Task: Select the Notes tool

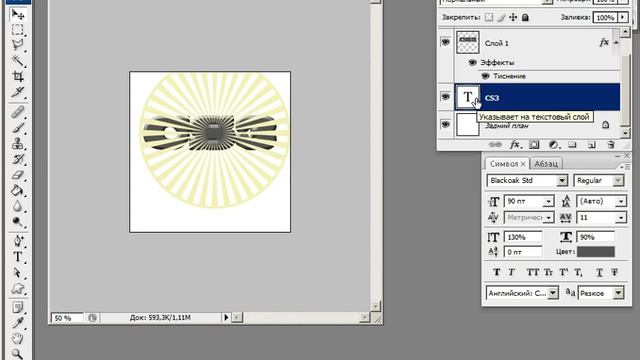Action: 18,307
